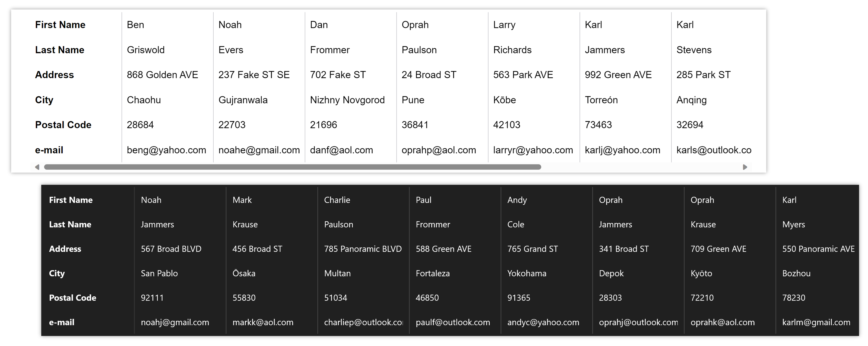Click the name 'Ben' cell
The image size is (868, 346).
tap(135, 25)
